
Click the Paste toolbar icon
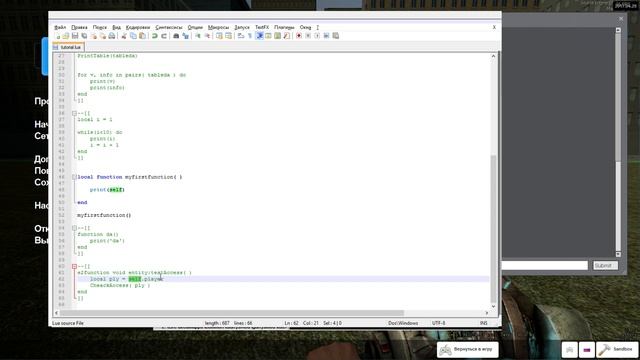click(x=142, y=36)
